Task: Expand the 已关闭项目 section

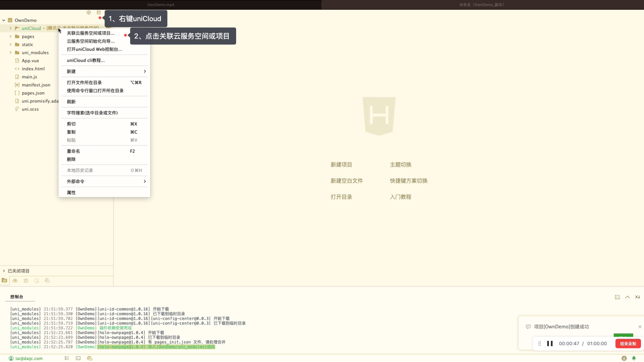Action: 4,271
